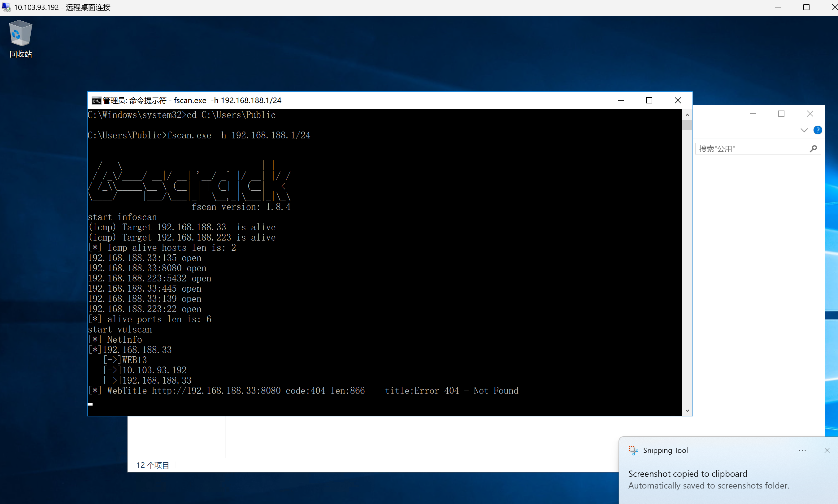Dismiss the Snipping Tool notification
This screenshot has width=838, height=504.
tap(827, 450)
